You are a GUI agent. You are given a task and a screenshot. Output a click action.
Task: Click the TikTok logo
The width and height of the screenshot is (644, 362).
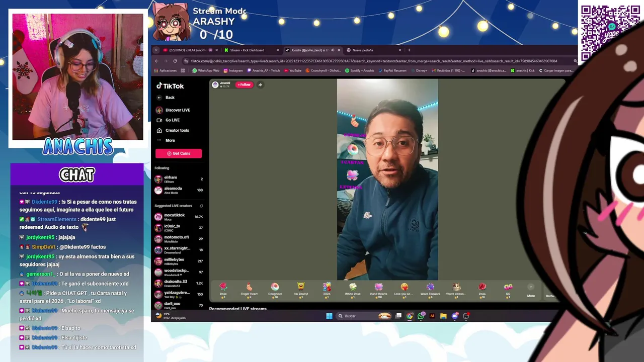170,86
